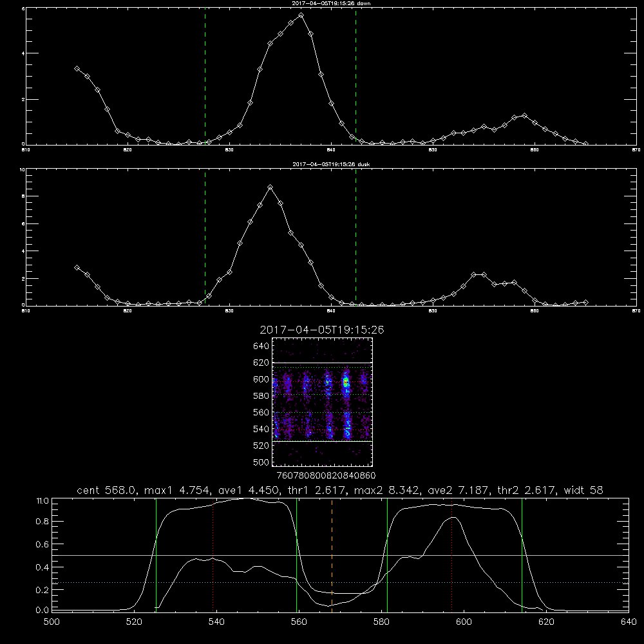
Task: Click y-axis label '0.2' of the bottom plot
Action: 43,590
